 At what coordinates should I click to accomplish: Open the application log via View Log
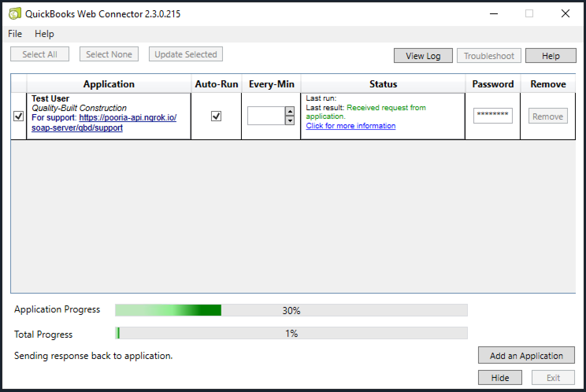tap(423, 55)
